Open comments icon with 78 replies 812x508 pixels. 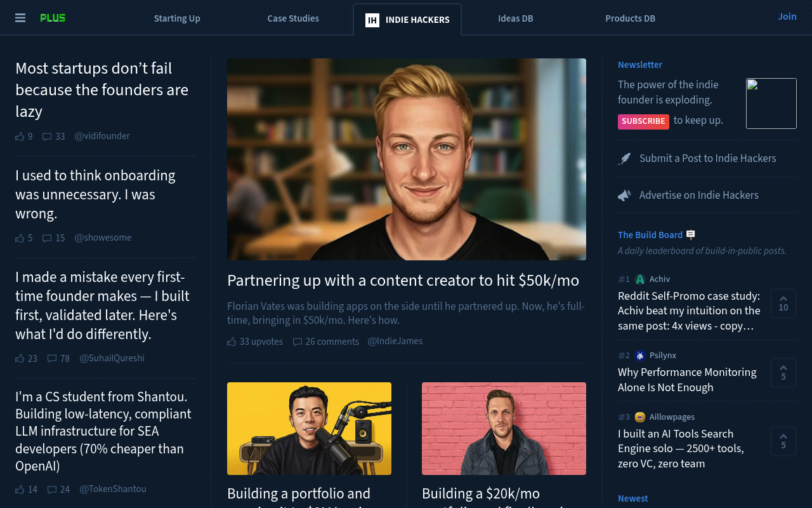point(52,359)
